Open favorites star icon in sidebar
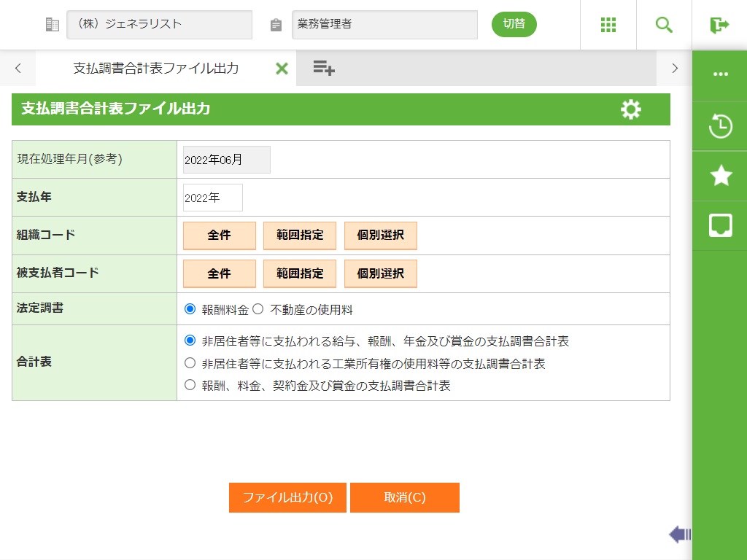The image size is (747, 560). [x=720, y=176]
